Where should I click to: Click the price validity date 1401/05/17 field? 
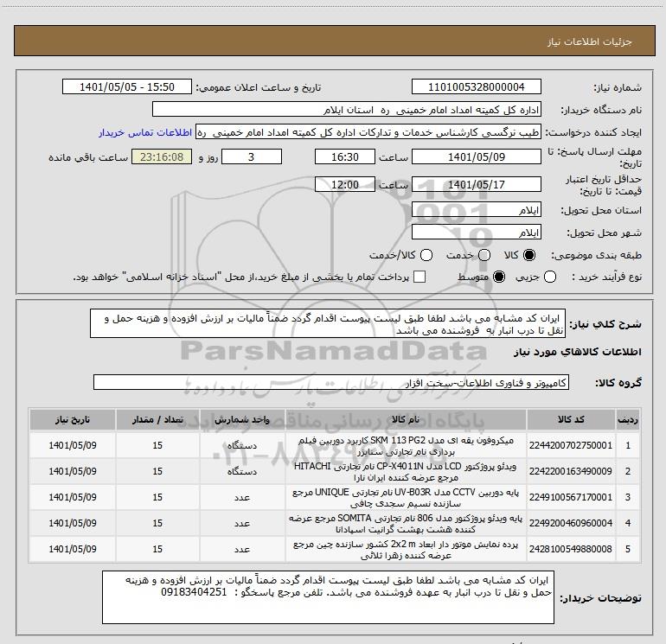coord(476,184)
